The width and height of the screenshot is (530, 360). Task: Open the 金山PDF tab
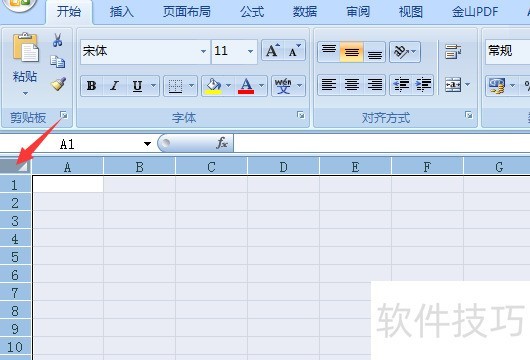click(475, 12)
